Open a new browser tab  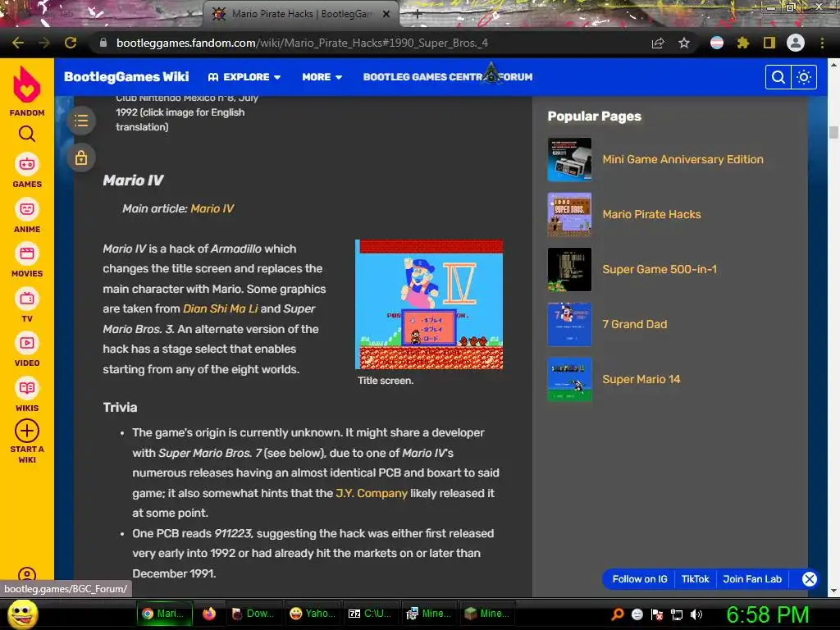click(418, 15)
